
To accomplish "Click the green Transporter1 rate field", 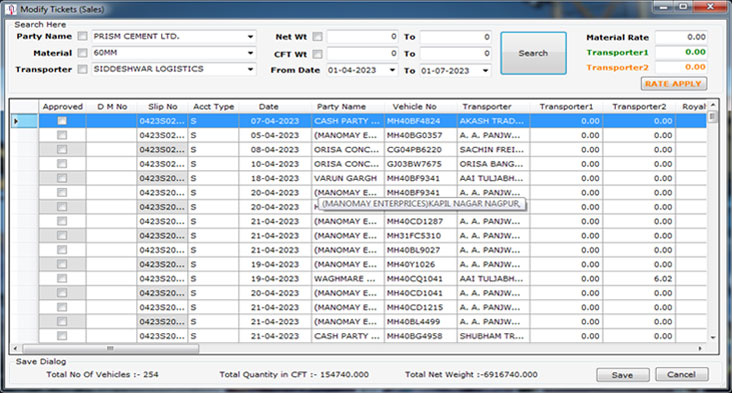I will [x=681, y=52].
